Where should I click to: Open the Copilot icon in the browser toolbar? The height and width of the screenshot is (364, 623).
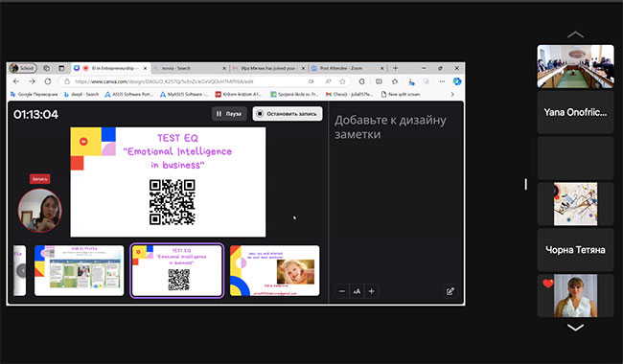(457, 81)
